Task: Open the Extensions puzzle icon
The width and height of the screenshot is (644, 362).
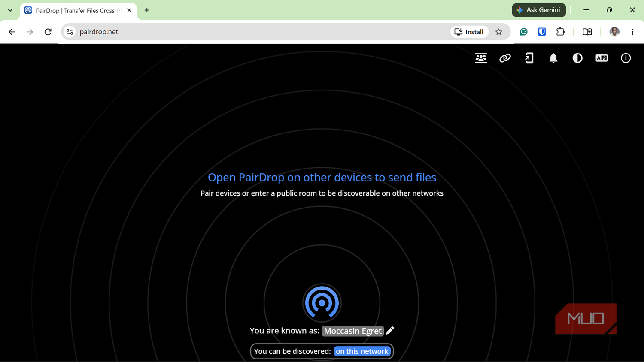Action: pos(560,32)
